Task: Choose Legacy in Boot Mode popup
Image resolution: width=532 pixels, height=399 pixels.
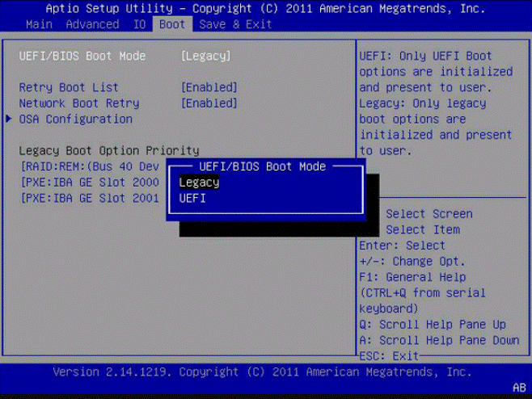Action: tap(199, 183)
